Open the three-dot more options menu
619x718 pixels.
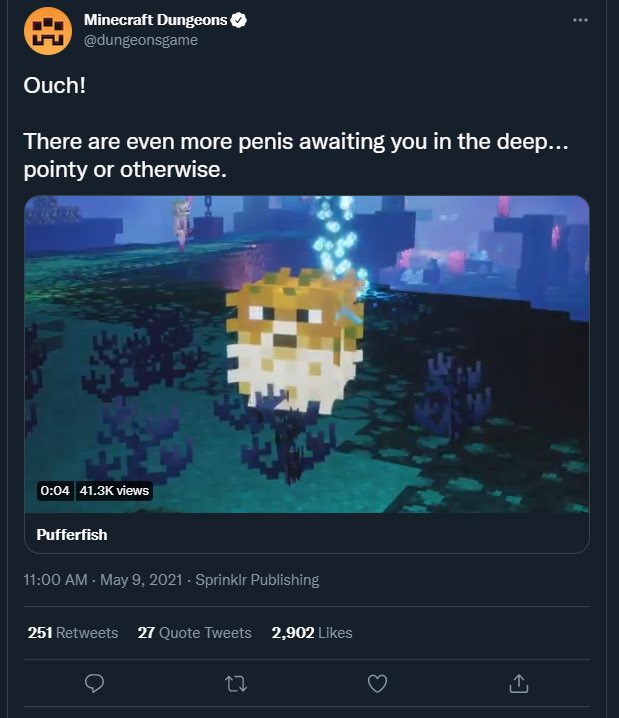pyautogui.click(x=580, y=20)
